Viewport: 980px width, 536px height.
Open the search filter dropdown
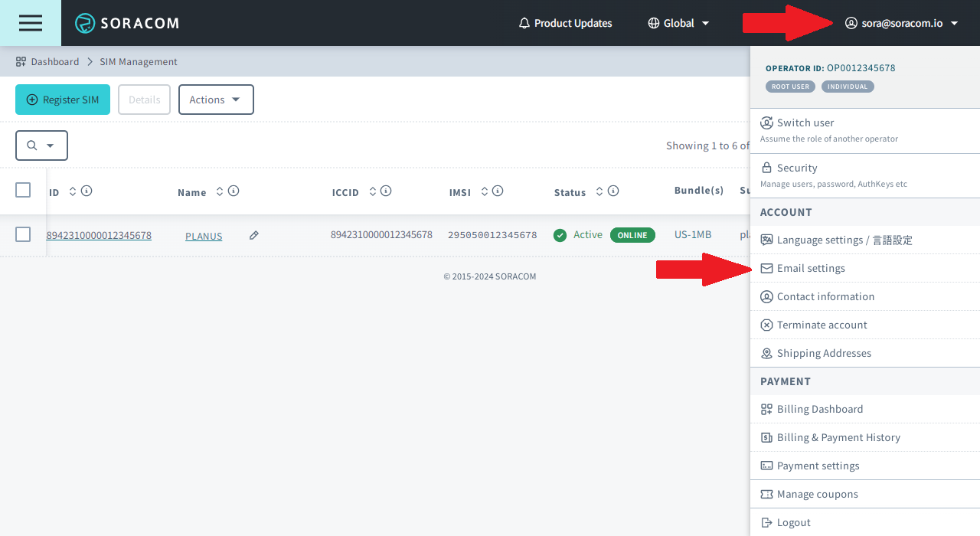(41, 145)
